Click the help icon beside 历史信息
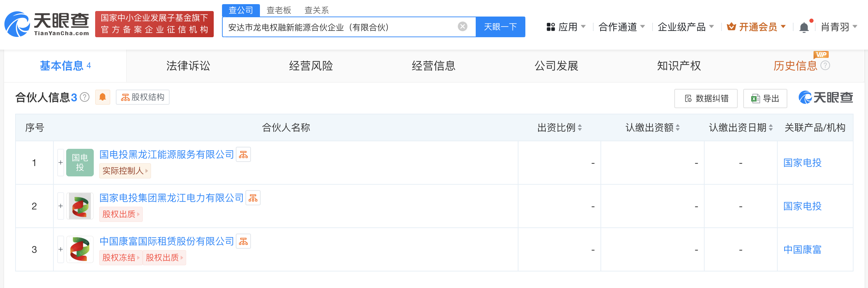This screenshot has width=868, height=288. 825,65
